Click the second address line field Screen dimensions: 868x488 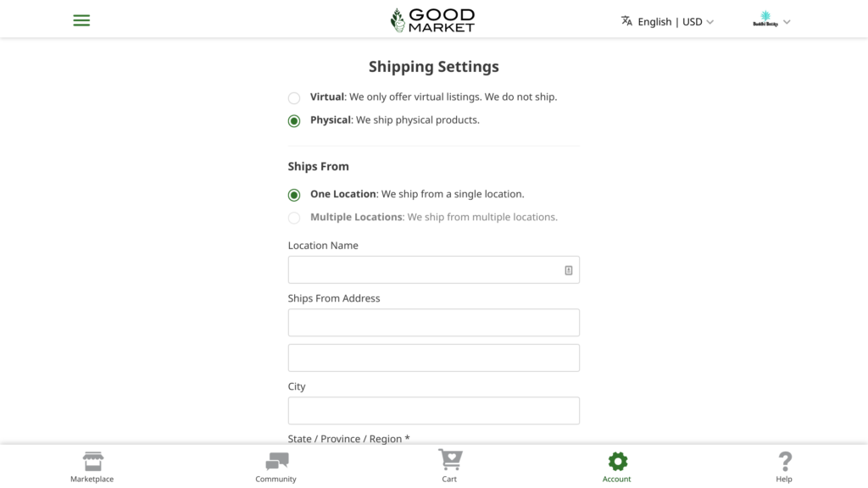click(x=433, y=358)
